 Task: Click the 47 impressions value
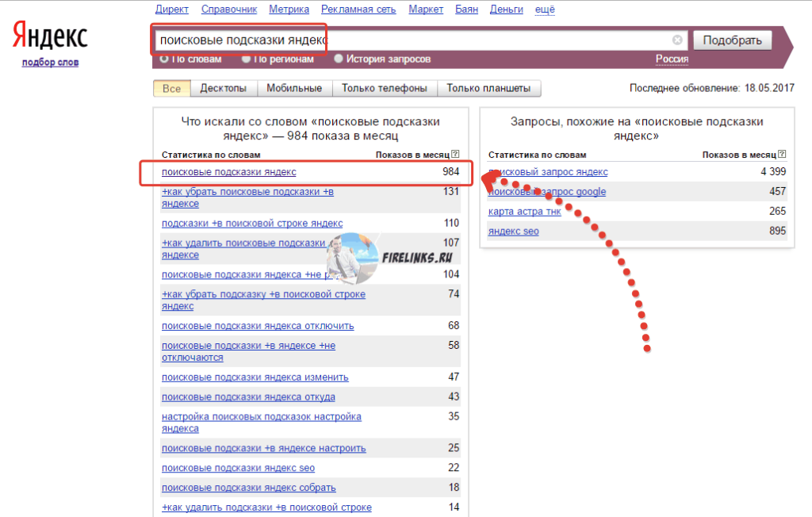(x=454, y=377)
